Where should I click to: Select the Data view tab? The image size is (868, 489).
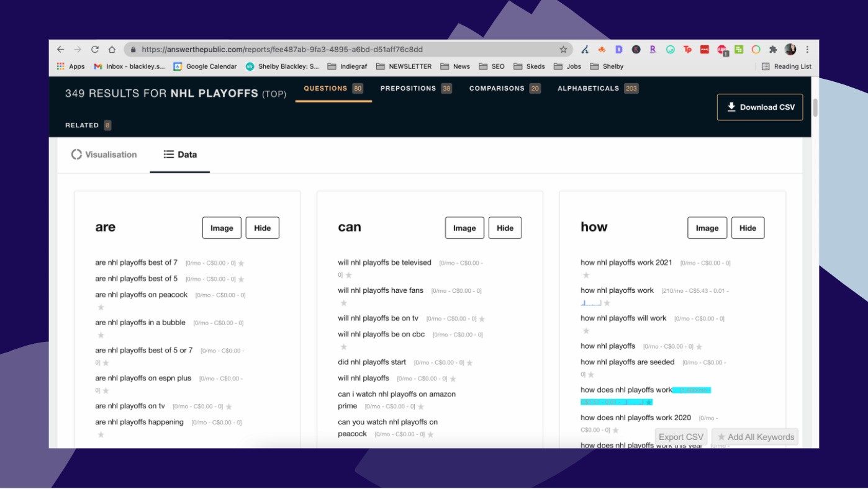pyautogui.click(x=180, y=155)
